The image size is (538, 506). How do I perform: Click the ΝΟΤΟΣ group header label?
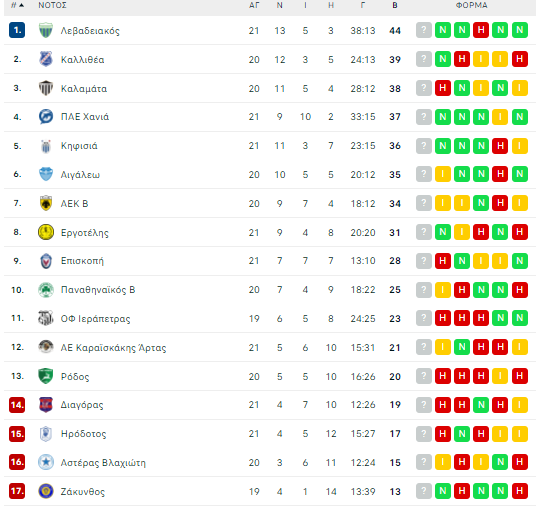pos(52,5)
